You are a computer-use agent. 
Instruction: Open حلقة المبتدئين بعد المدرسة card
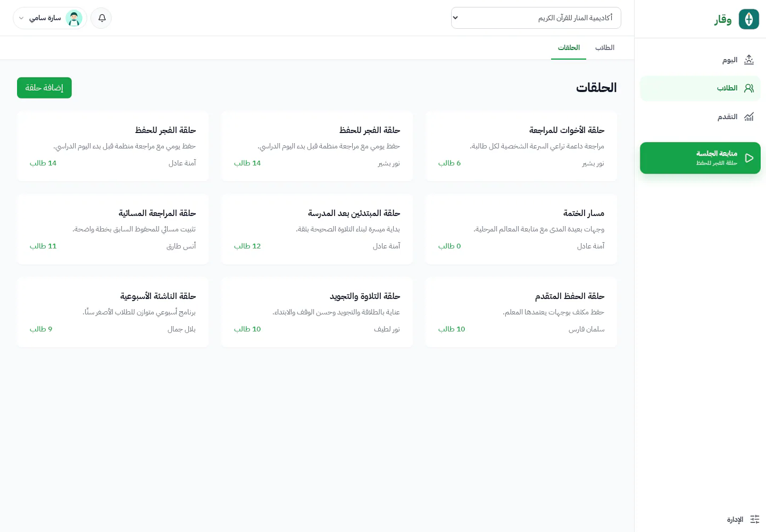click(x=317, y=229)
